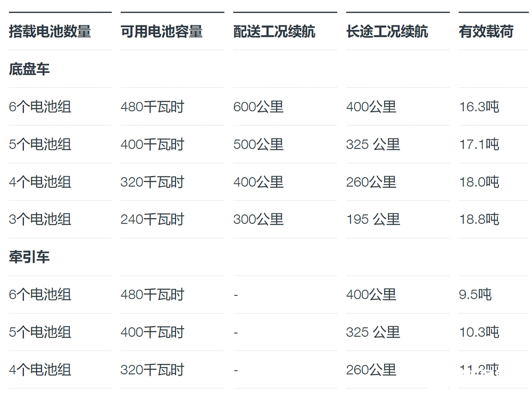The image size is (532, 399).
Task: Select the 16.3吨 payload cell
Action: (479, 107)
